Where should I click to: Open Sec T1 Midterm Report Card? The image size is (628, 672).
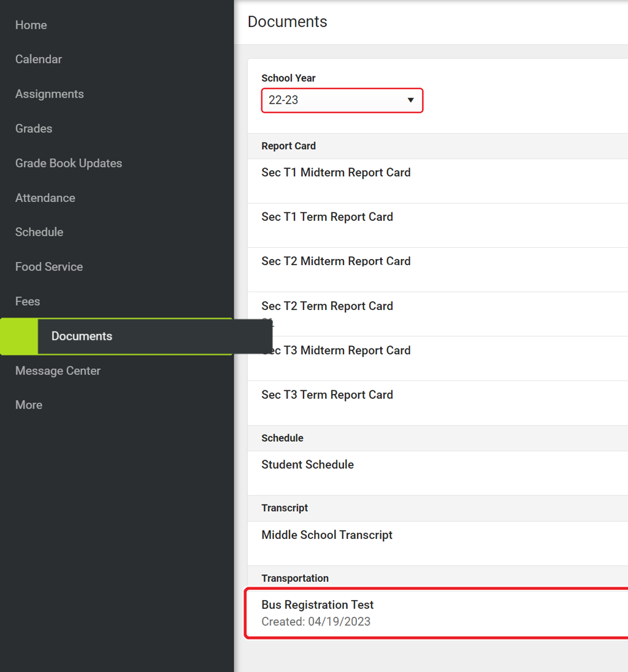pyautogui.click(x=336, y=173)
